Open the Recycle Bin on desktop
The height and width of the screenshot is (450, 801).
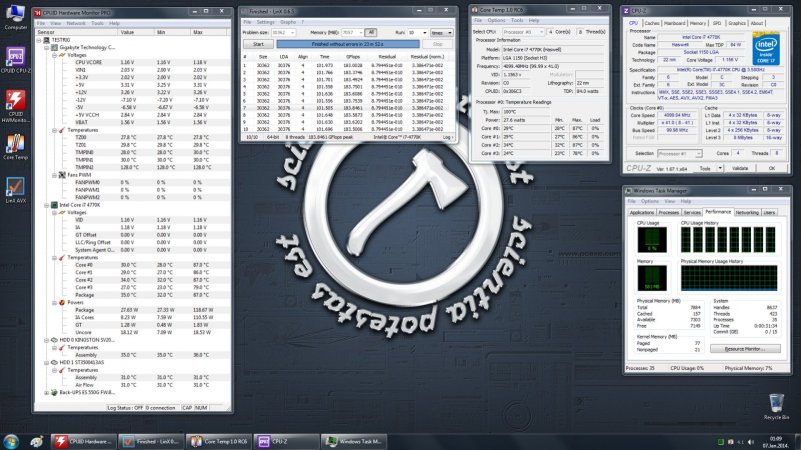tap(776, 407)
